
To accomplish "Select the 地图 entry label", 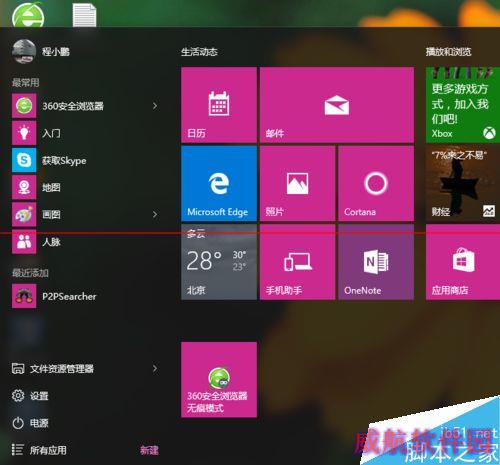I will point(51,187).
